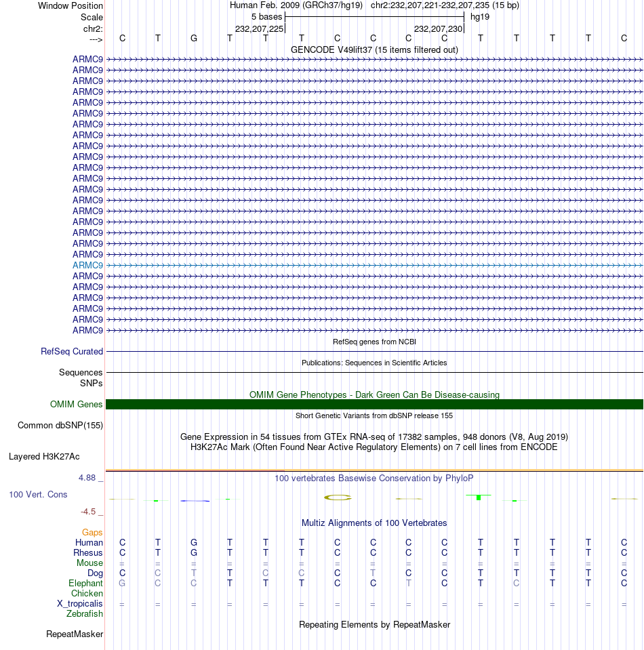
Task: Click the -4.5 lower conservation scale value
Action: point(88,512)
